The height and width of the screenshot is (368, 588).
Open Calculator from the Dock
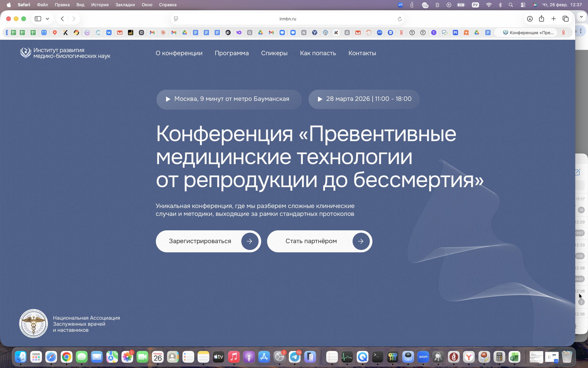tap(499, 357)
